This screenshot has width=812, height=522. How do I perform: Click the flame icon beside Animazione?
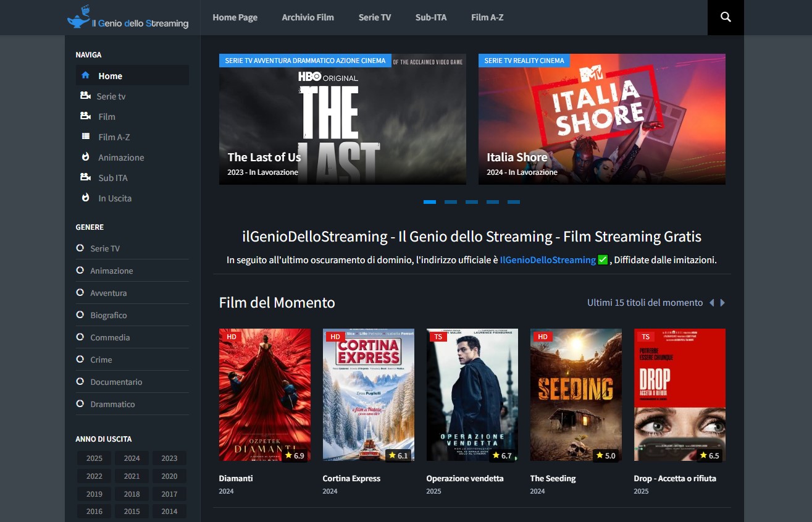[86, 157]
